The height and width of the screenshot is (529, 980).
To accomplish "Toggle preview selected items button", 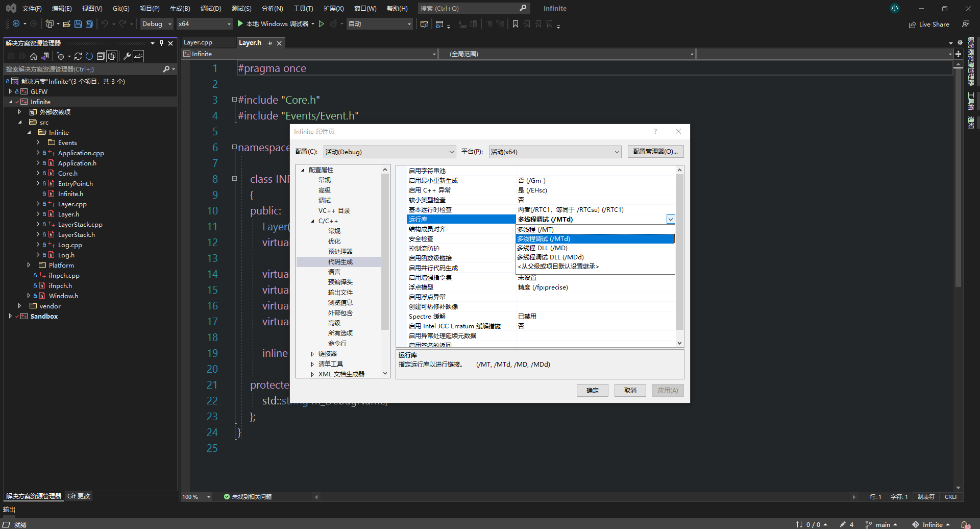I will [138, 56].
